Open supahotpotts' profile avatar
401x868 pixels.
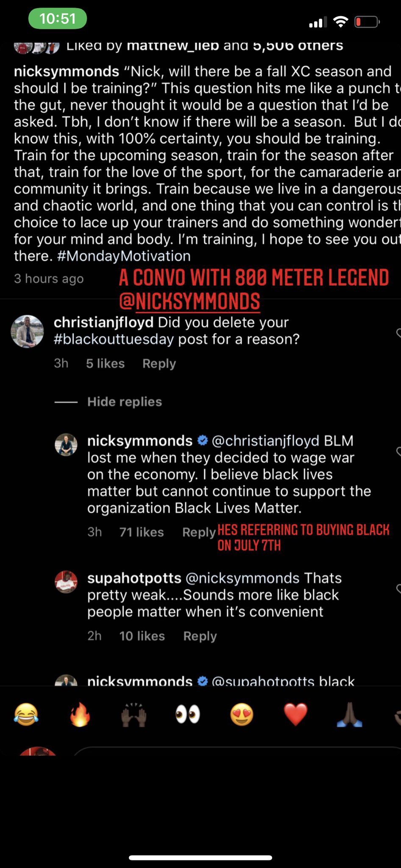[66, 582]
